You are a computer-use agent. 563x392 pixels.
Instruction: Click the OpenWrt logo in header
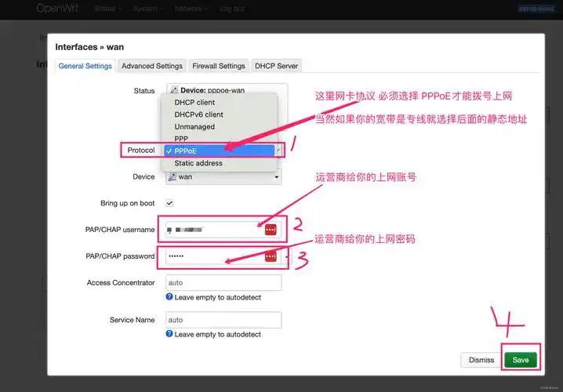pos(61,9)
